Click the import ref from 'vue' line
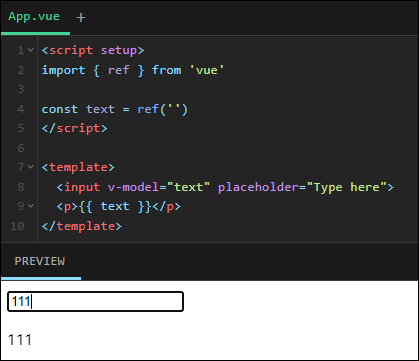This screenshot has width=419, height=361. (x=133, y=70)
